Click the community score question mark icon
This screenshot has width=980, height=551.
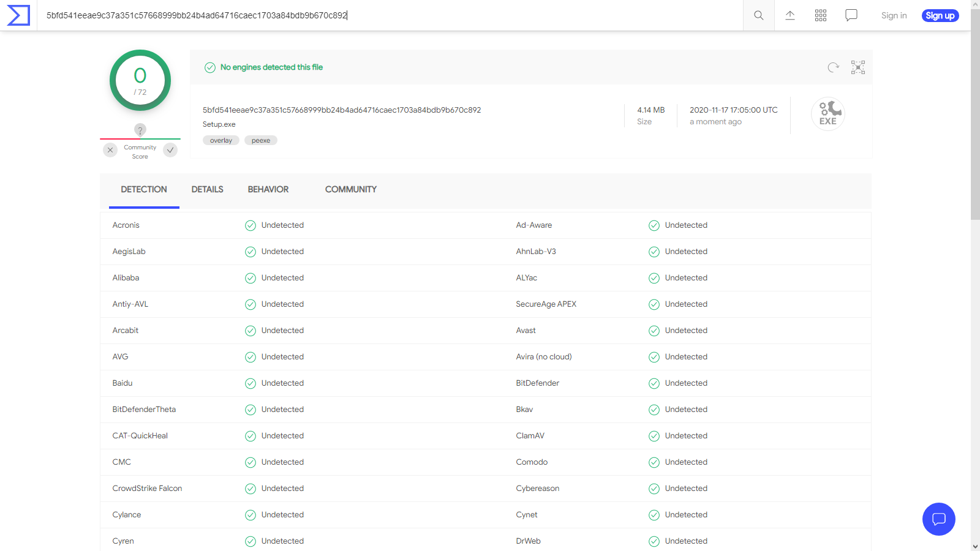tap(140, 130)
